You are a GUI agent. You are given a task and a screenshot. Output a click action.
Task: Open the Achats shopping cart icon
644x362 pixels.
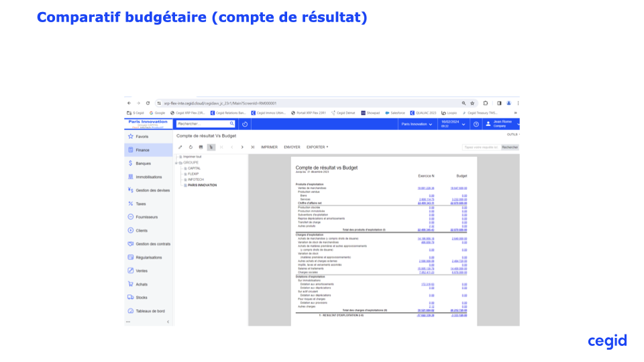point(130,284)
